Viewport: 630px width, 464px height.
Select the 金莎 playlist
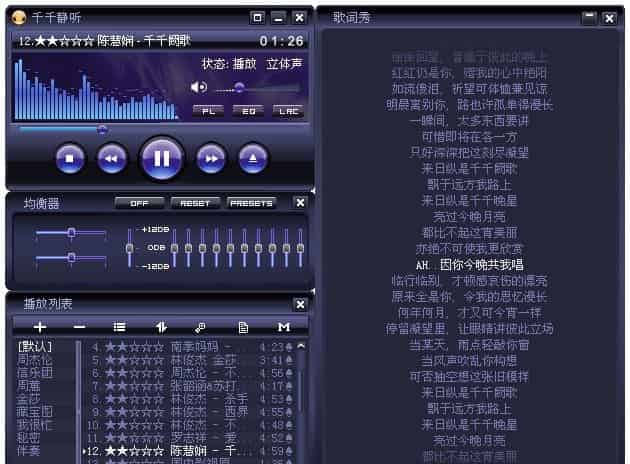coord(29,399)
